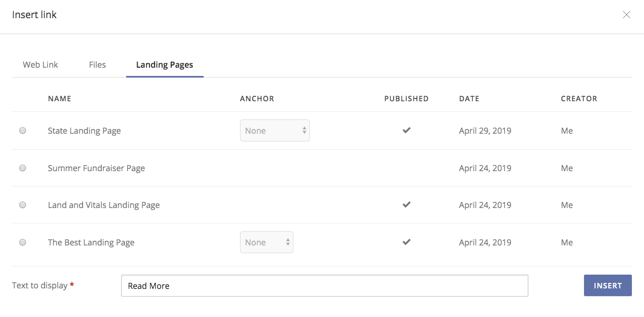Click inside the Text to display field

point(325,285)
